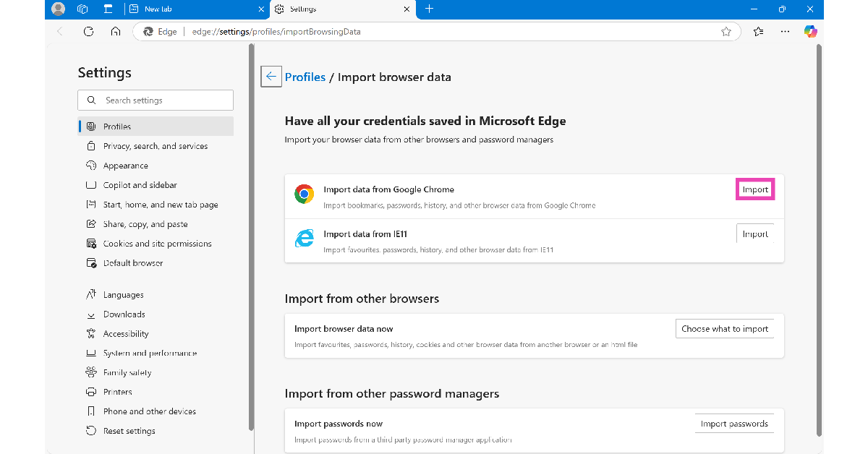Click the browser Refresh icon
Screen dimensions: 868x454
[88, 32]
